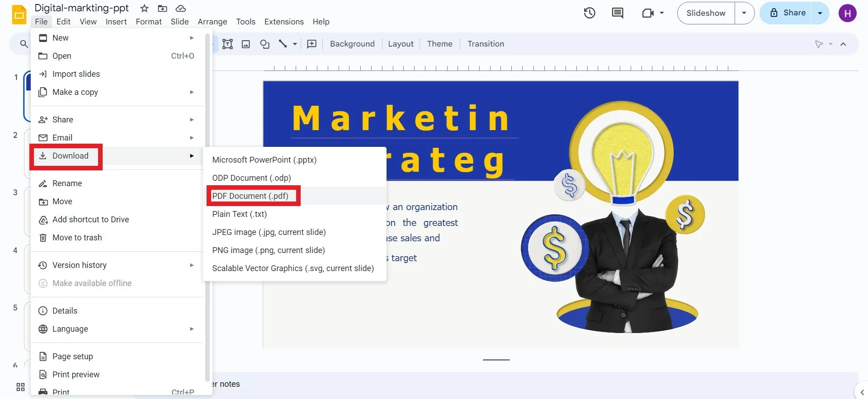The image size is (868, 399).
Task: Select the shape tool icon
Action: (x=265, y=44)
